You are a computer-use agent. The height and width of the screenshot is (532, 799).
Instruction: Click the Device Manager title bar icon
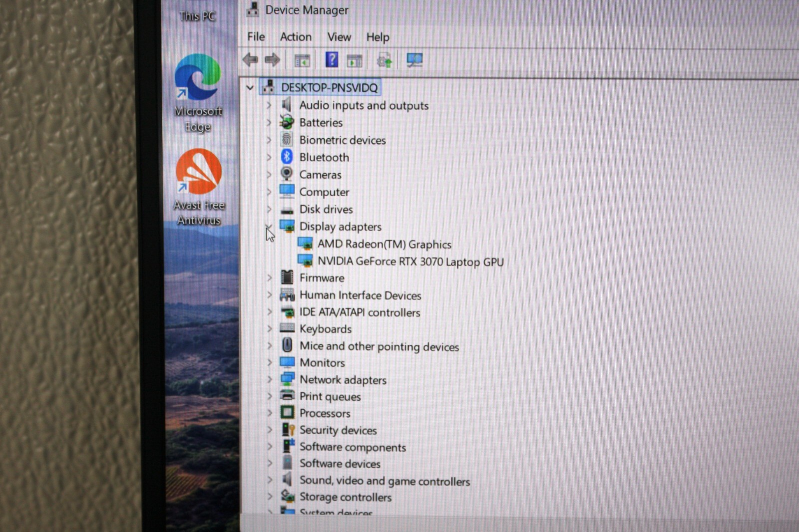253,9
